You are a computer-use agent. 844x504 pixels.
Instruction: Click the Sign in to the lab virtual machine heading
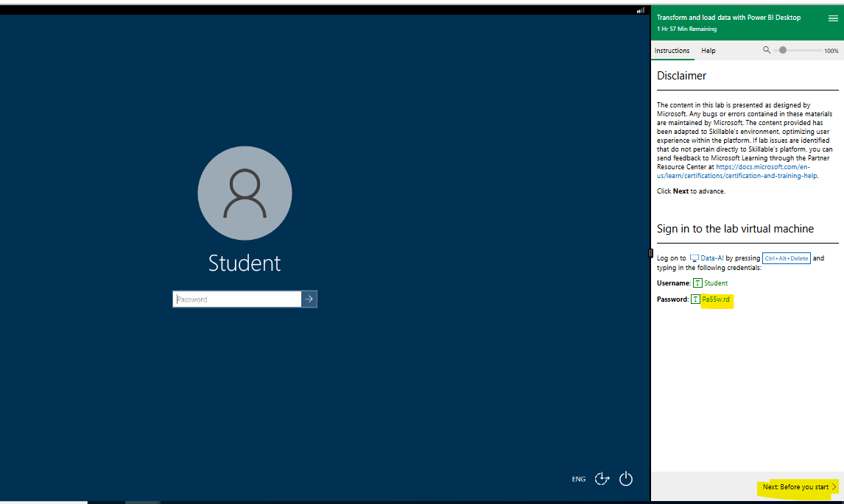(735, 229)
